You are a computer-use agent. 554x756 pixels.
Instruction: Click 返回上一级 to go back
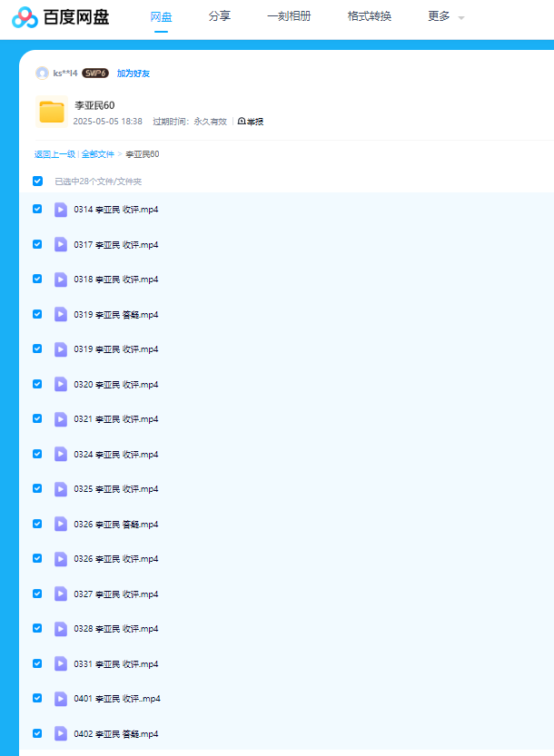tap(54, 154)
